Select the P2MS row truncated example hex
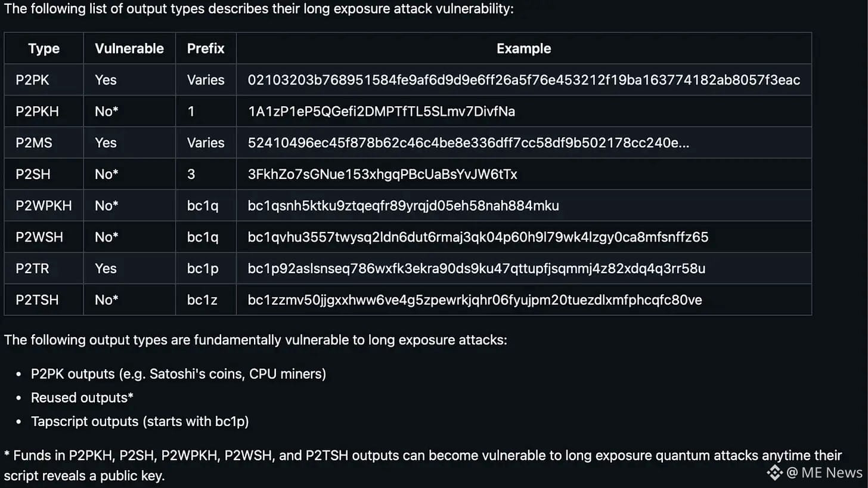 click(x=469, y=143)
